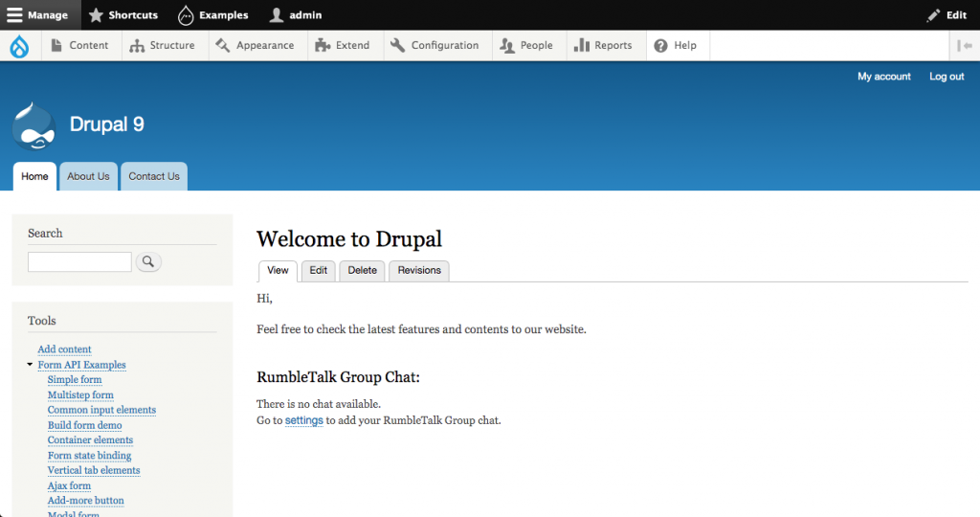Click the settings link for RumbleTalk
This screenshot has width=980, height=517.
(x=303, y=420)
